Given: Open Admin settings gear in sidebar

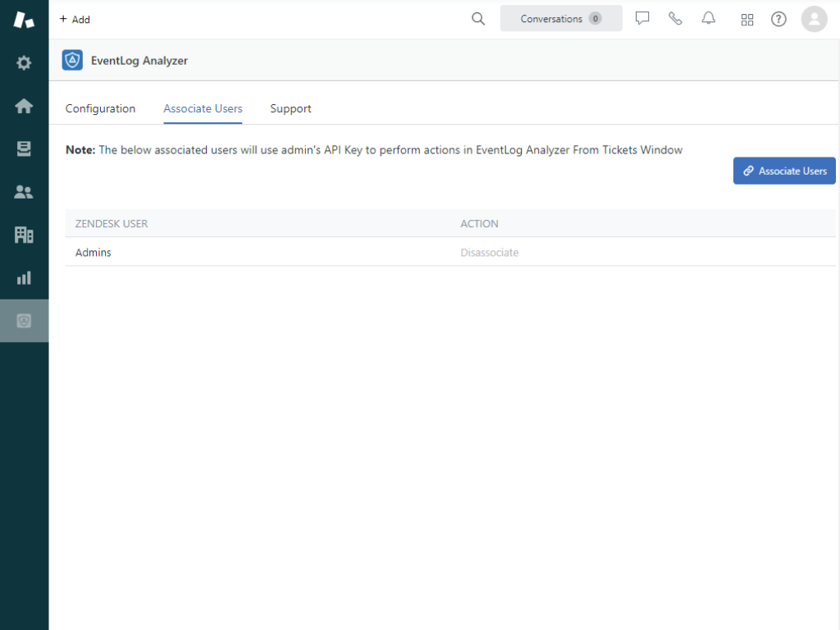Looking at the screenshot, I should (24, 63).
